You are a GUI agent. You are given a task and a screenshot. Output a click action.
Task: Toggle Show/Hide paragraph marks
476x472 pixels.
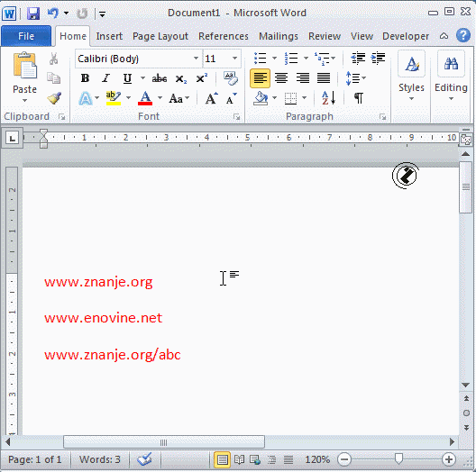(x=359, y=98)
